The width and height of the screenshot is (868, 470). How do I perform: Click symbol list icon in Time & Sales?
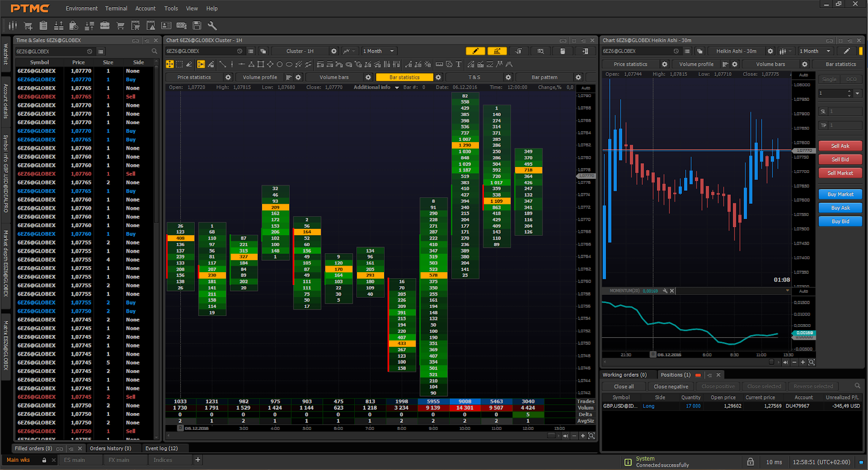pyautogui.click(x=101, y=51)
